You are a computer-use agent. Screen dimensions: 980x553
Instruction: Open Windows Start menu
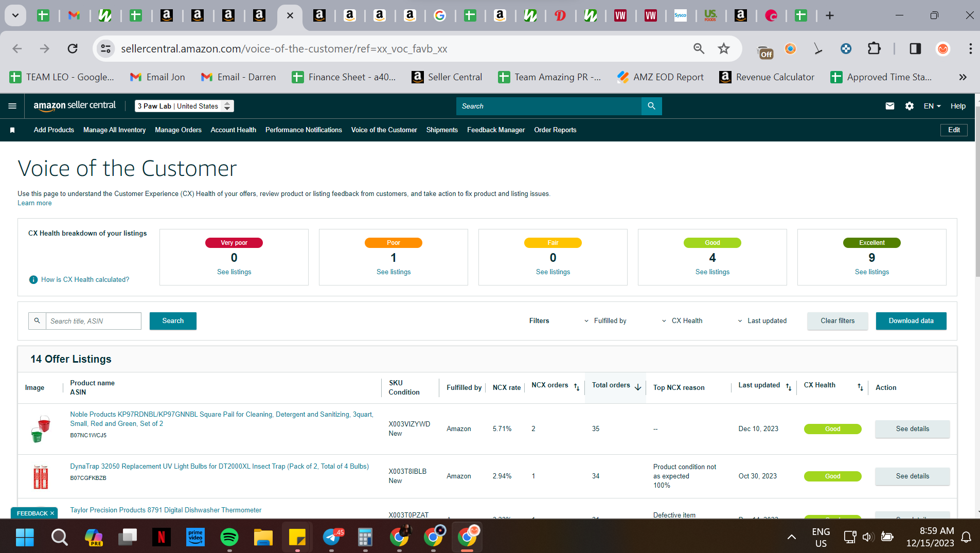(25, 538)
